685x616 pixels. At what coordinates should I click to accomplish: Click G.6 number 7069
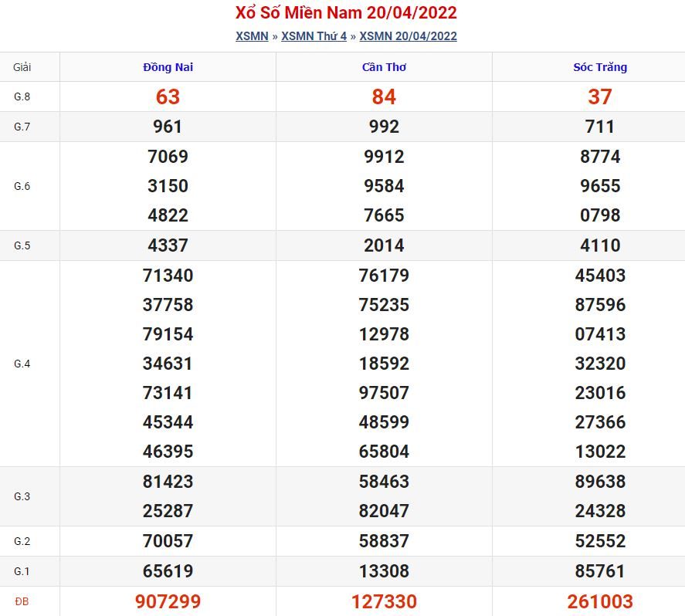pyautogui.click(x=168, y=157)
